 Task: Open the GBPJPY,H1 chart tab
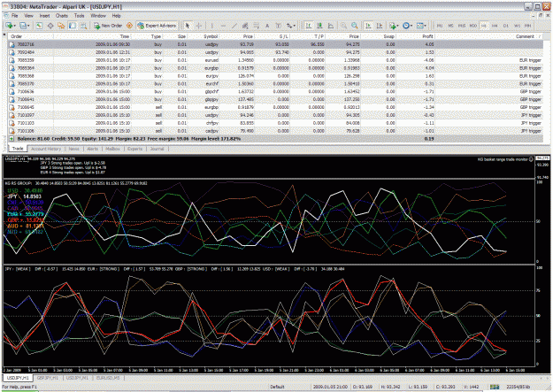pyautogui.click(x=48, y=378)
